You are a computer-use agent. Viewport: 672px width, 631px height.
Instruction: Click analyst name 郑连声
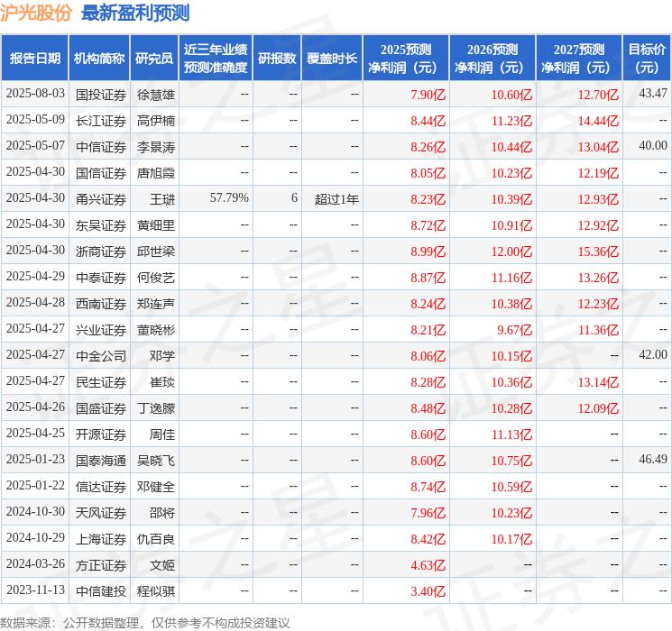click(155, 304)
